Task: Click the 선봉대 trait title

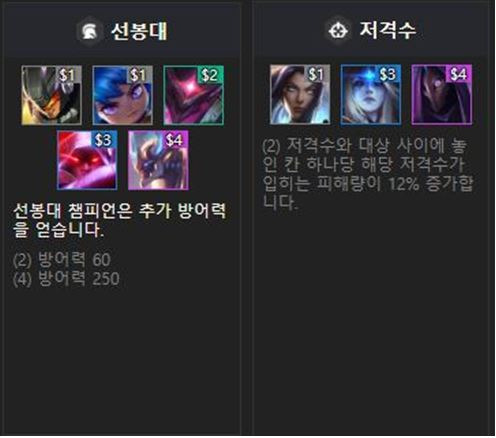Action: tap(139, 31)
